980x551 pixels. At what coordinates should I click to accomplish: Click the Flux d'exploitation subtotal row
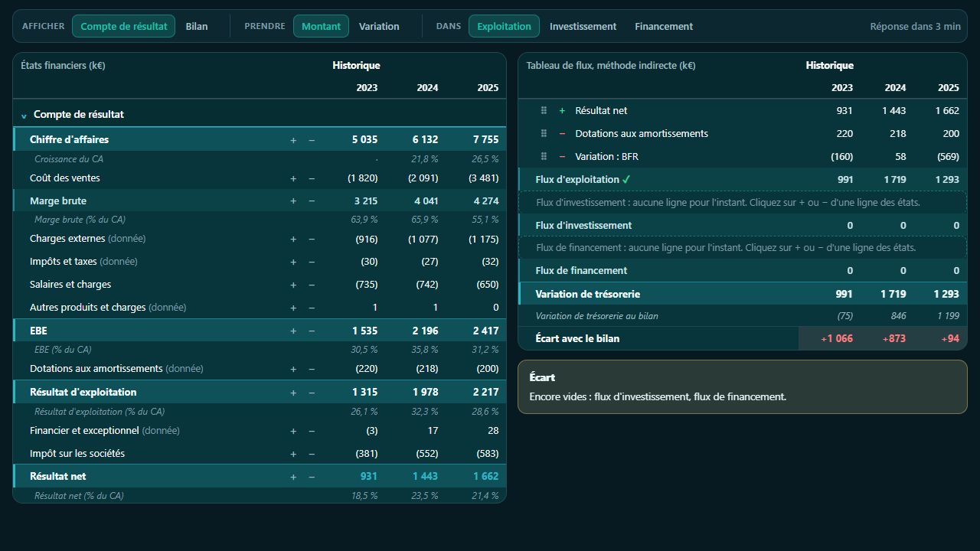tap(743, 179)
